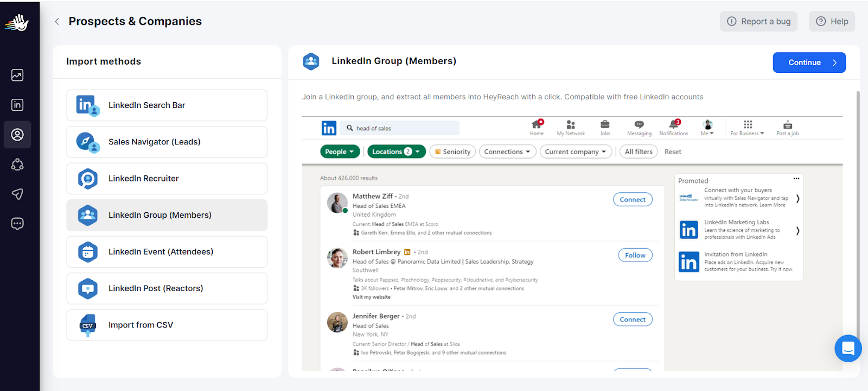
Task: Select LinkedIn Group (Members) import method
Action: [x=167, y=215]
